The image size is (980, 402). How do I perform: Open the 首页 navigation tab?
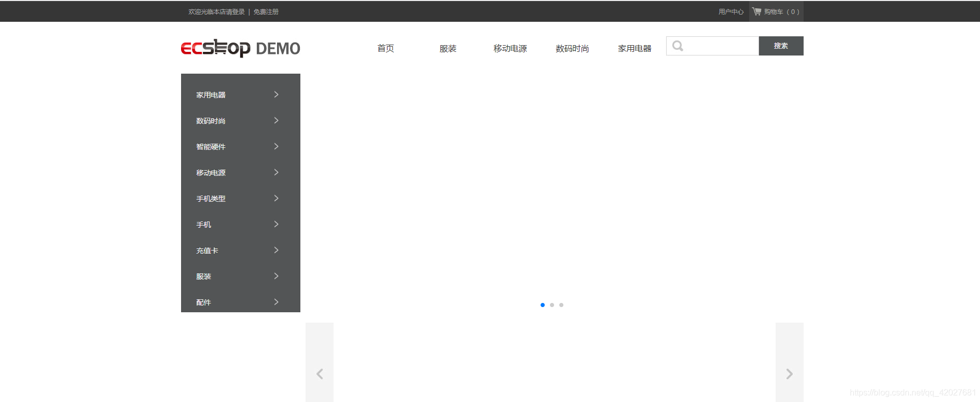tap(385, 48)
